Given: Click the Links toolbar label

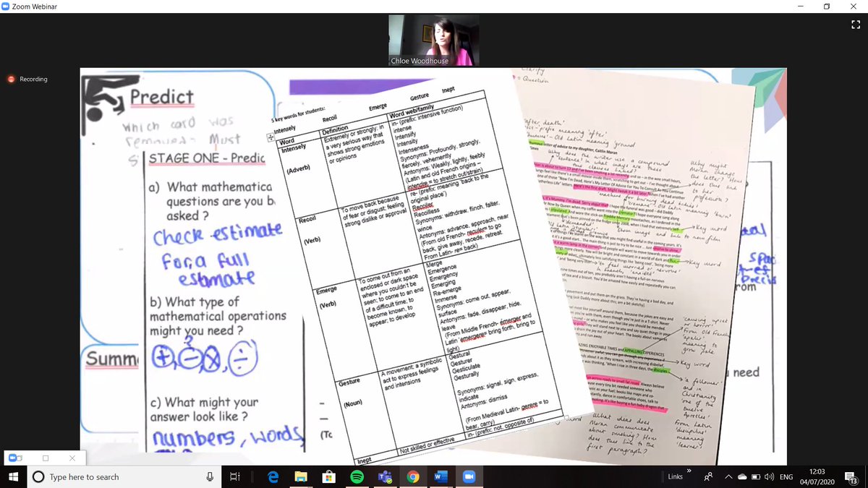Looking at the screenshot, I should tap(675, 477).
